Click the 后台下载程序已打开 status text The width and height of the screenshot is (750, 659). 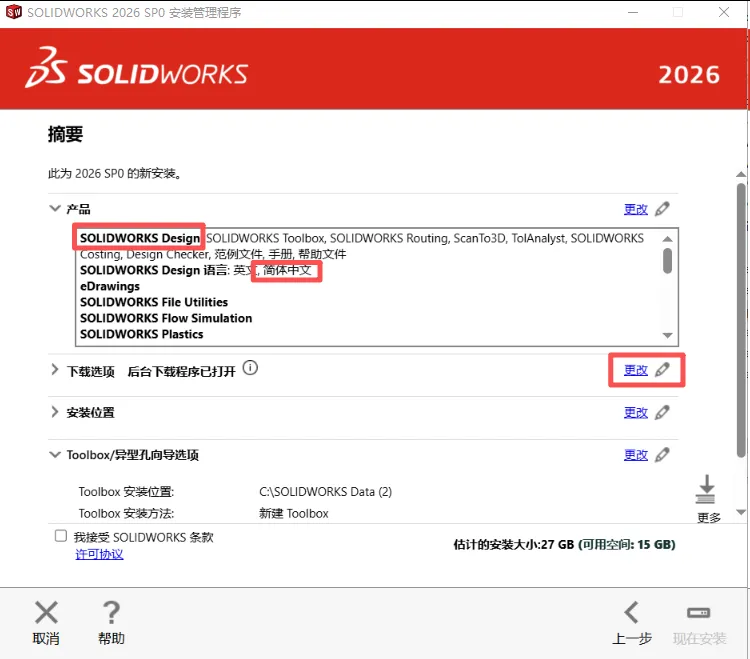pyautogui.click(x=182, y=372)
